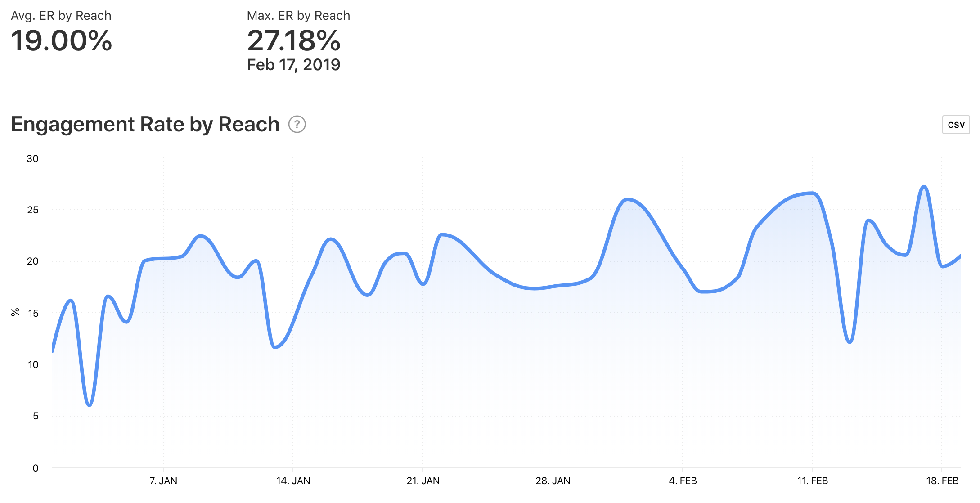Image resolution: width=980 pixels, height=503 pixels.
Task: Click the 30 value on y-axis
Action: click(33, 158)
